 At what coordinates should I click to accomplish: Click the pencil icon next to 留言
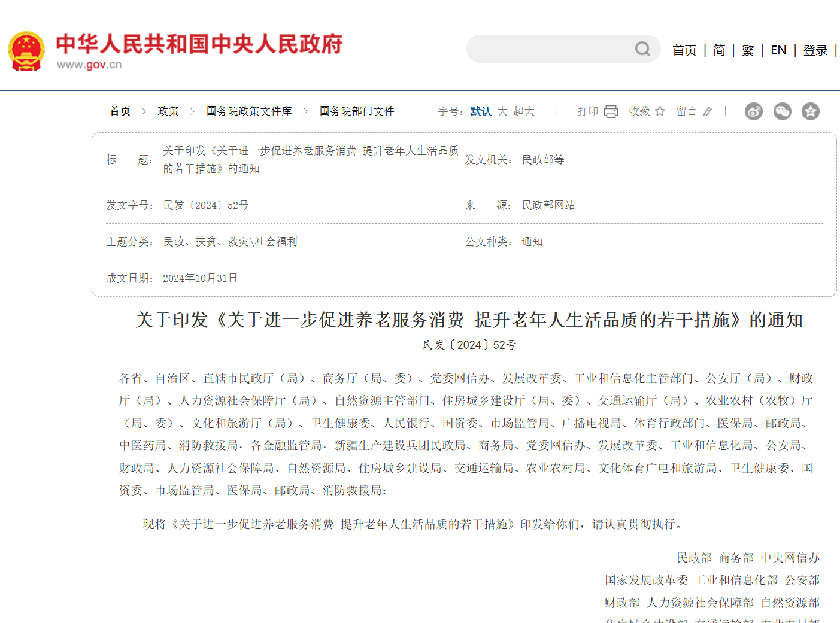pyautogui.click(x=708, y=112)
